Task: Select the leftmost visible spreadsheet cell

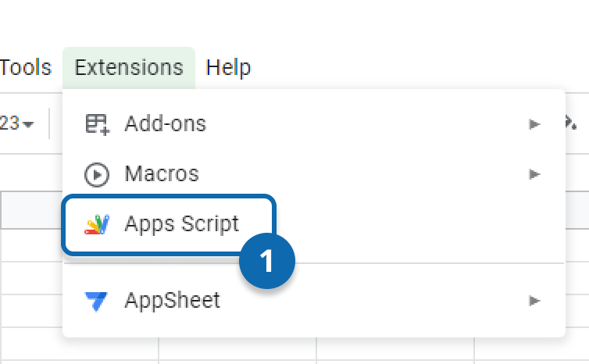Action: pos(31,244)
